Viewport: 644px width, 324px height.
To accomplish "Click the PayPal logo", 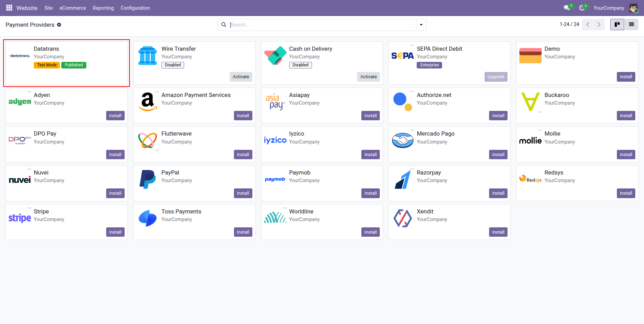I will pyautogui.click(x=148, y=179).
